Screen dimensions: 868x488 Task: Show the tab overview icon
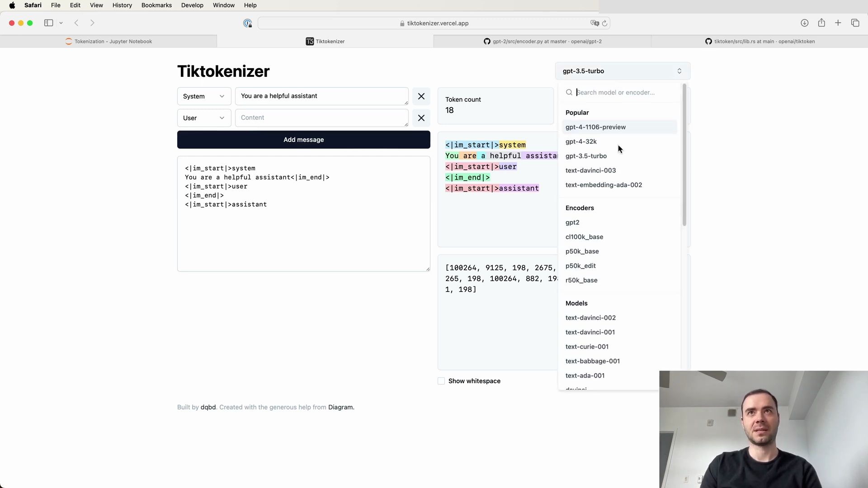(855, 23)
